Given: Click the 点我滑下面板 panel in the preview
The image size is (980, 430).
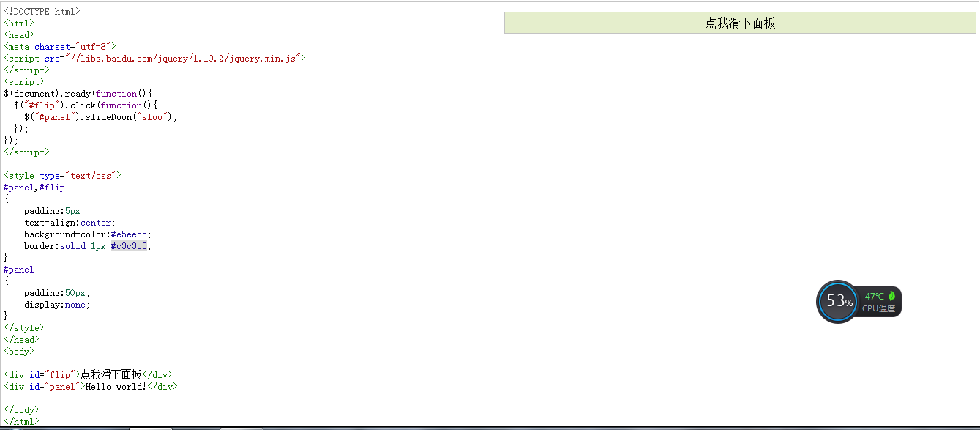Looking at the screenshot, I should pos(740,23).
